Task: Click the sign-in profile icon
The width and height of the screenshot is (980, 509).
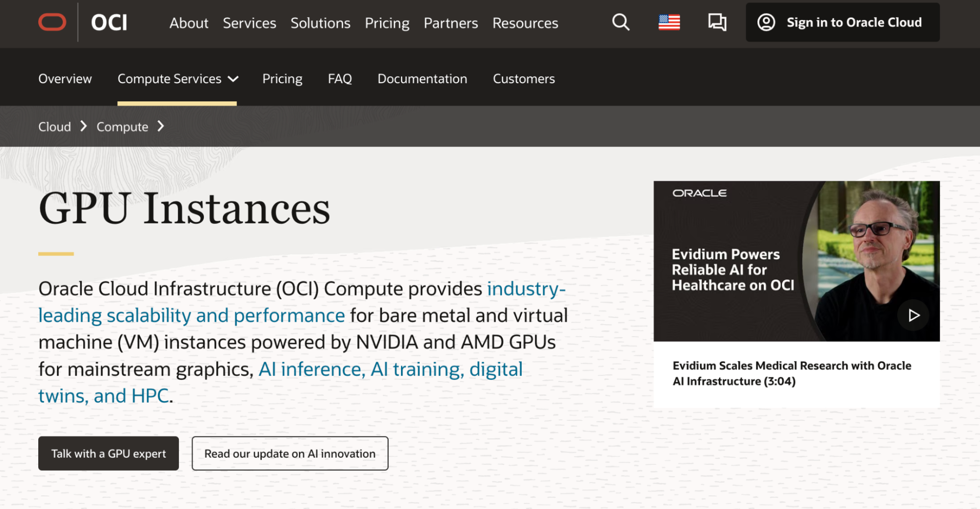Action: coord(767,22)
